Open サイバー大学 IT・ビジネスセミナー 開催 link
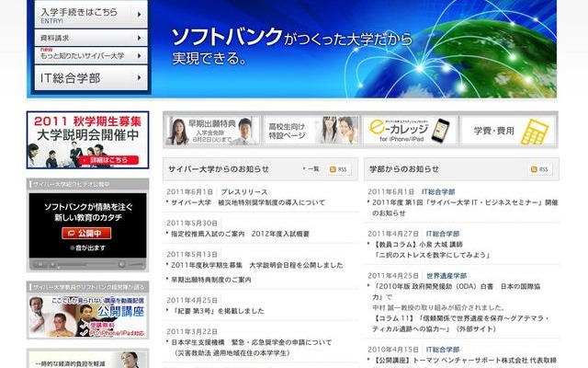 pos(465,208)
